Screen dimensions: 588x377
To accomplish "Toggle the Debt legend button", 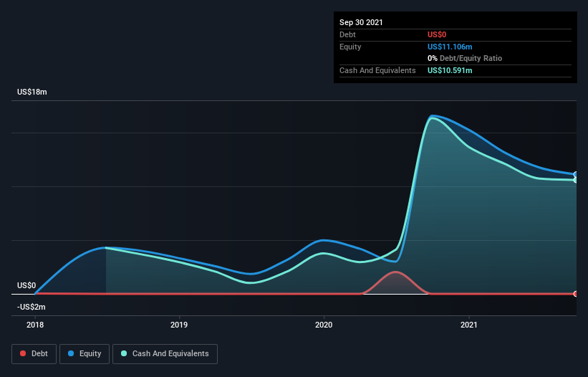I will [x=34, y=354].
